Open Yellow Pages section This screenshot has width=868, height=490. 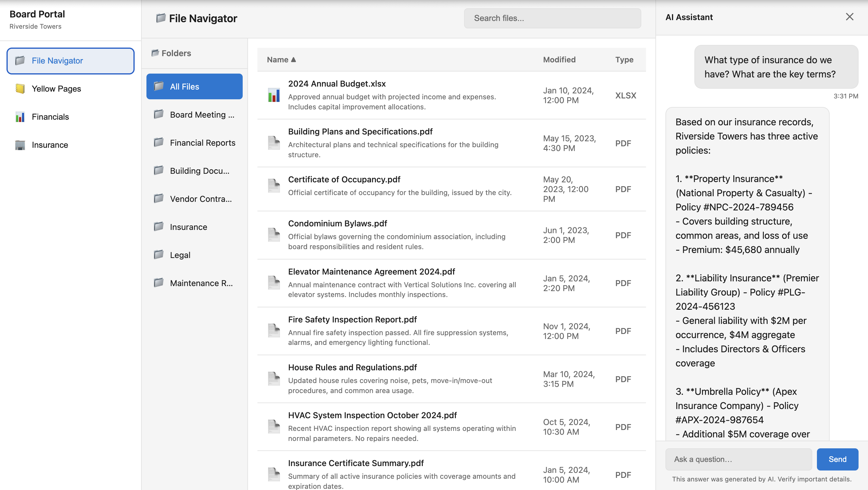71,89
